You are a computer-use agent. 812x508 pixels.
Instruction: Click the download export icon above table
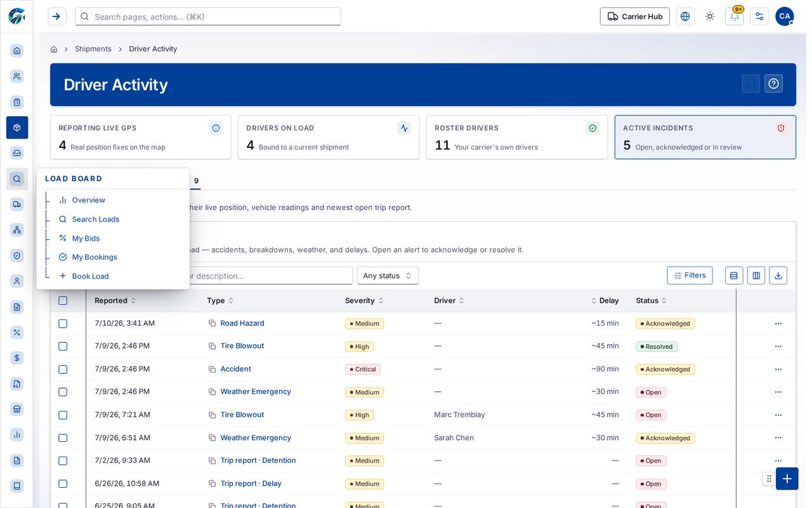point(778,276)
